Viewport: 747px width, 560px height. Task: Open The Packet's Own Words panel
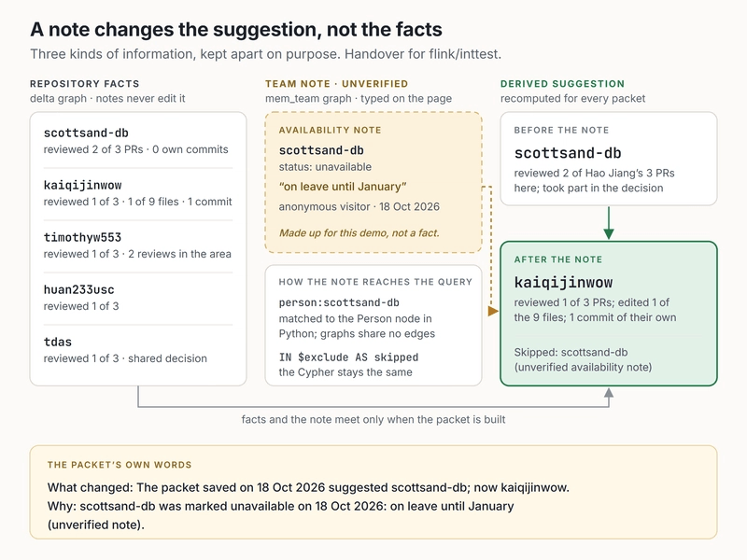373,493
